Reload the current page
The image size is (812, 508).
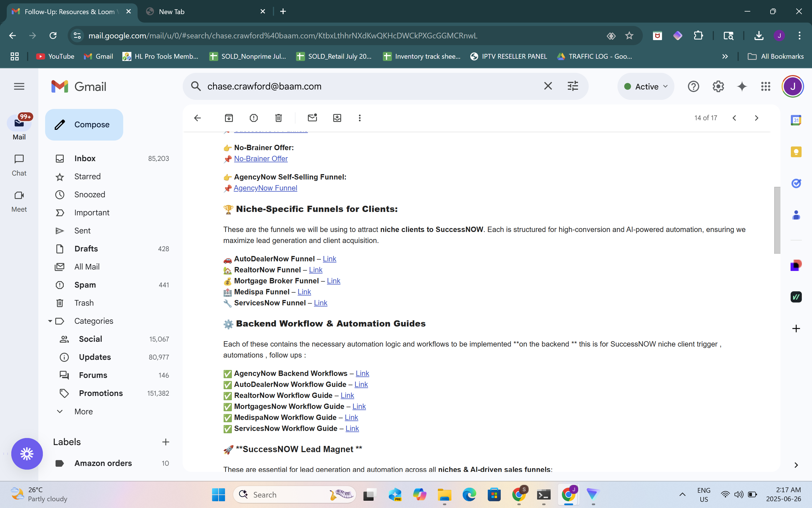(x=53, y=36)
